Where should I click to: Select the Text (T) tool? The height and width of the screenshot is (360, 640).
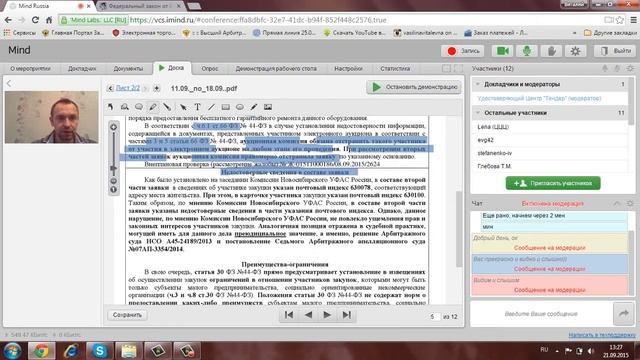pos(197,107)
